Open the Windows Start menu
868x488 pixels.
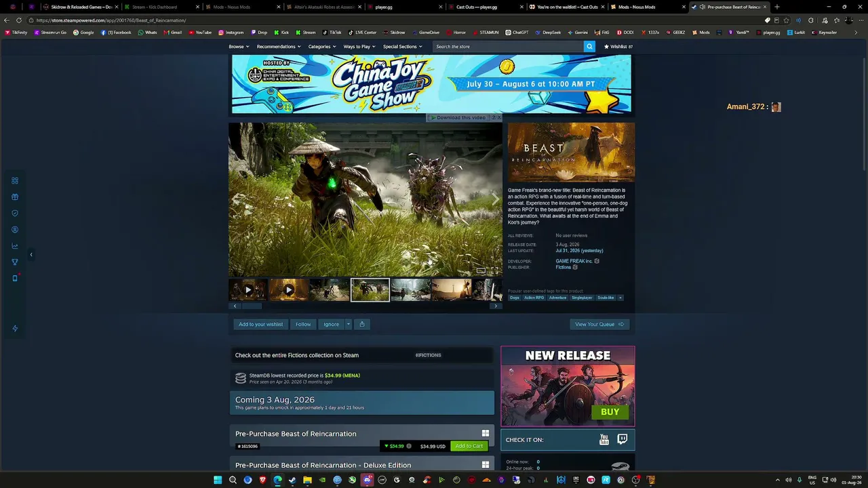218,480
